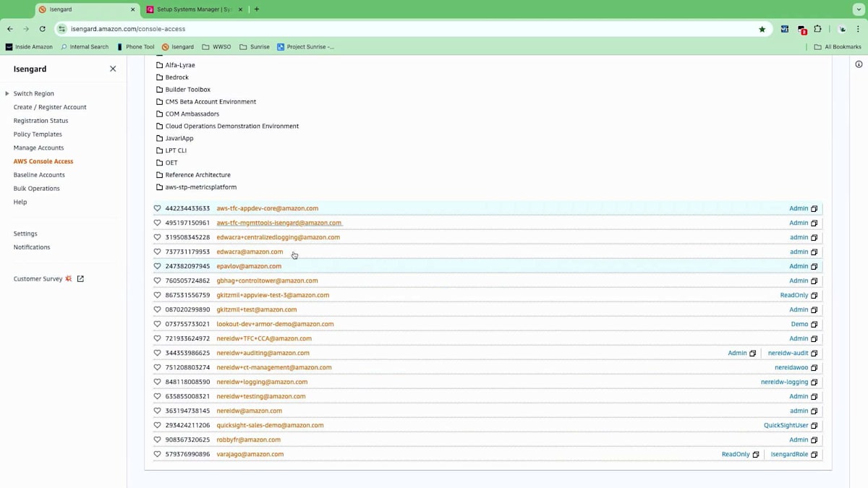Open Registration Status page
This screenshot has width=868, height=488.
[41, 121]
